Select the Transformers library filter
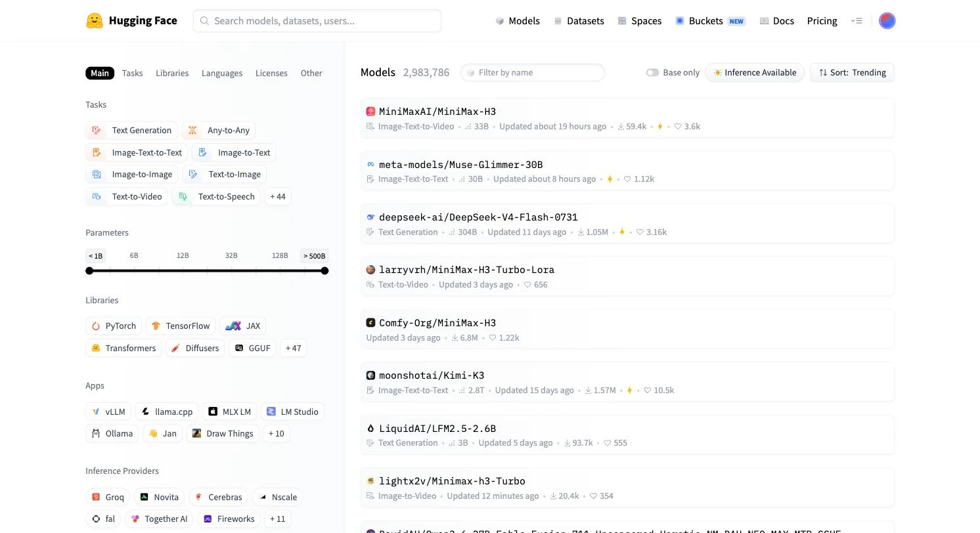 (x=123, y=348)
